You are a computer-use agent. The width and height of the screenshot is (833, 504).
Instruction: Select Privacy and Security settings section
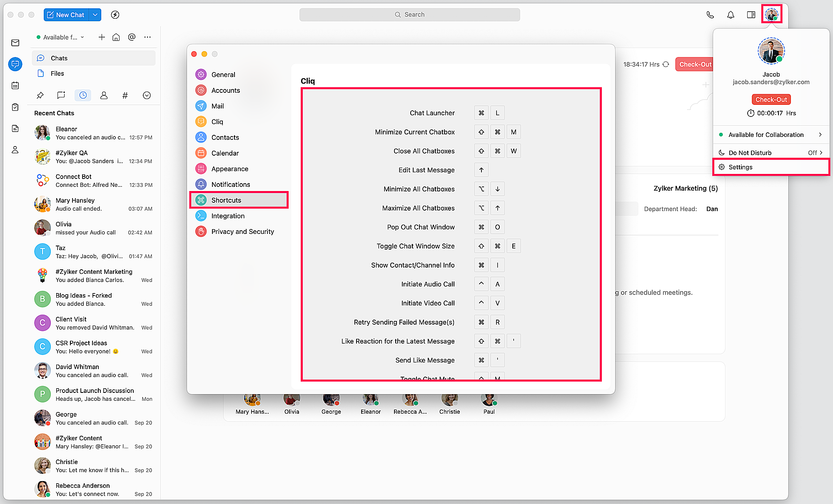(242, 231)
